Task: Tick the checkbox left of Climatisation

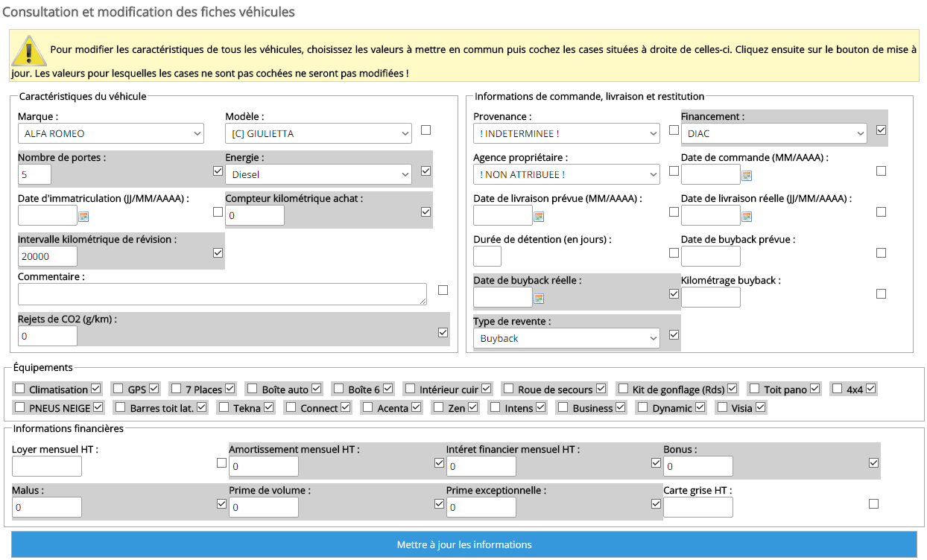Action: pos(20,389)
